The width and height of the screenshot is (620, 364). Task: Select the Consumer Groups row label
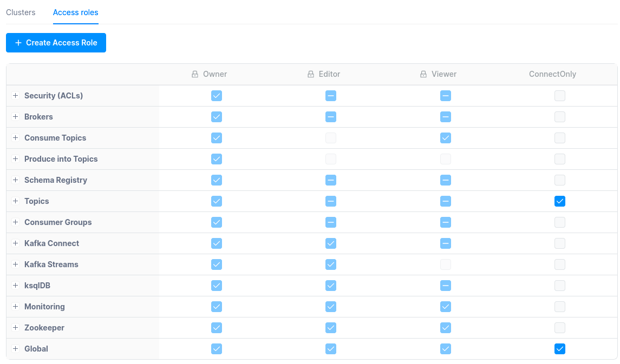coord(58,222)
